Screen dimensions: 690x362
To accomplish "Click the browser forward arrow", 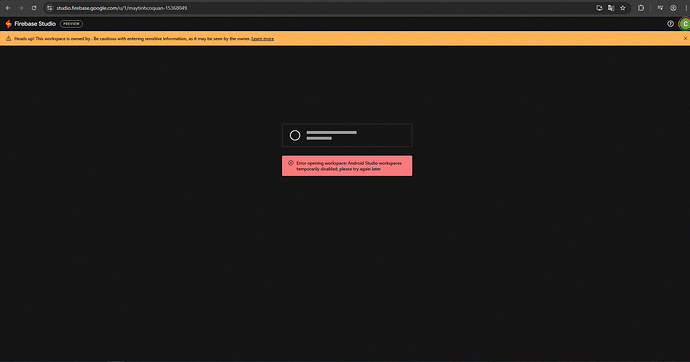I will tap(21, 8).
